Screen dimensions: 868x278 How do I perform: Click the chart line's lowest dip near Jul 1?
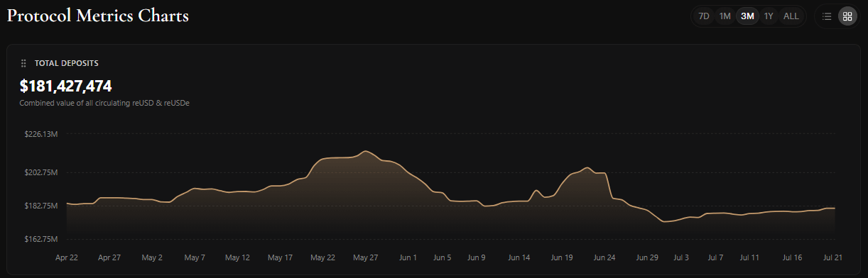coord(664,222)
